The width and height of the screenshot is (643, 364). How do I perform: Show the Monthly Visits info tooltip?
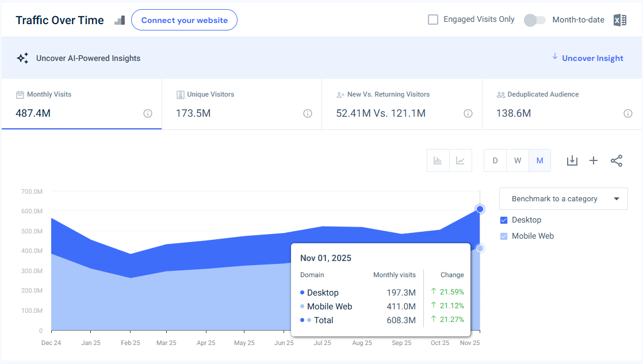pos(147,113)
